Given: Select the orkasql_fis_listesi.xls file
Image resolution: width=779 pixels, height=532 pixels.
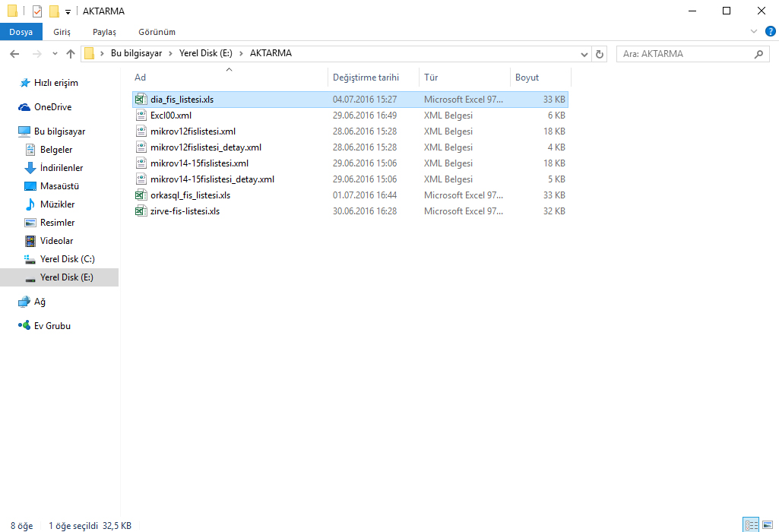Looking at the screenshot, I should pos(190,195).
